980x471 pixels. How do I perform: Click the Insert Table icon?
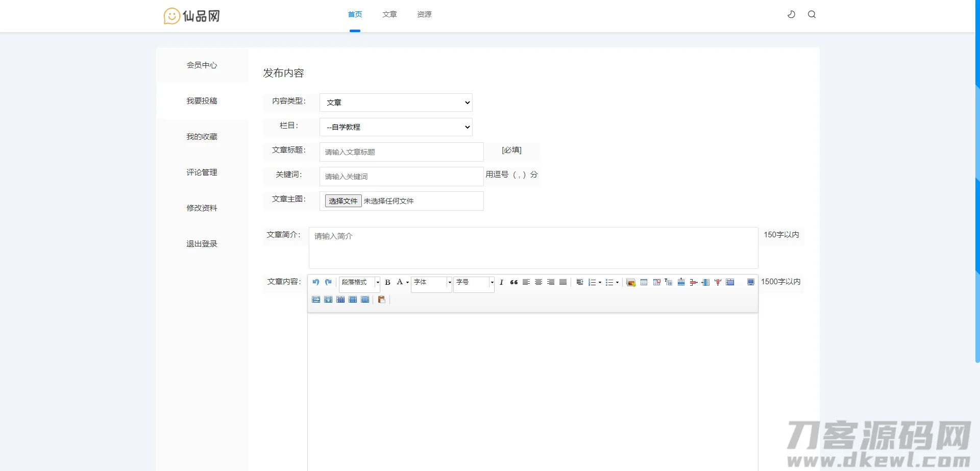click(644, 282)
